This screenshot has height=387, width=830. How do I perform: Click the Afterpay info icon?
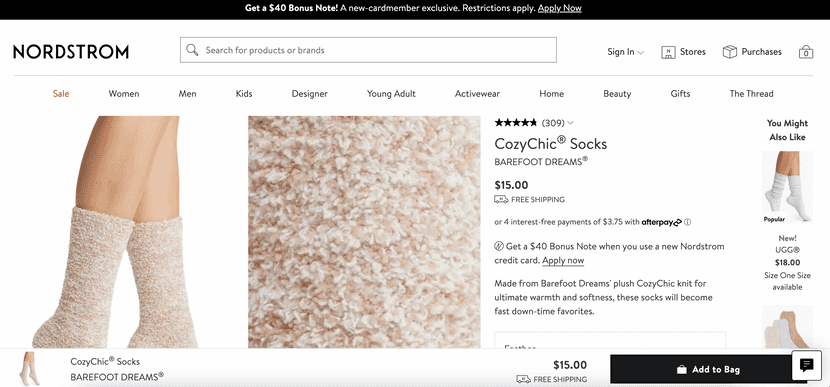click(x=687, y=222)
